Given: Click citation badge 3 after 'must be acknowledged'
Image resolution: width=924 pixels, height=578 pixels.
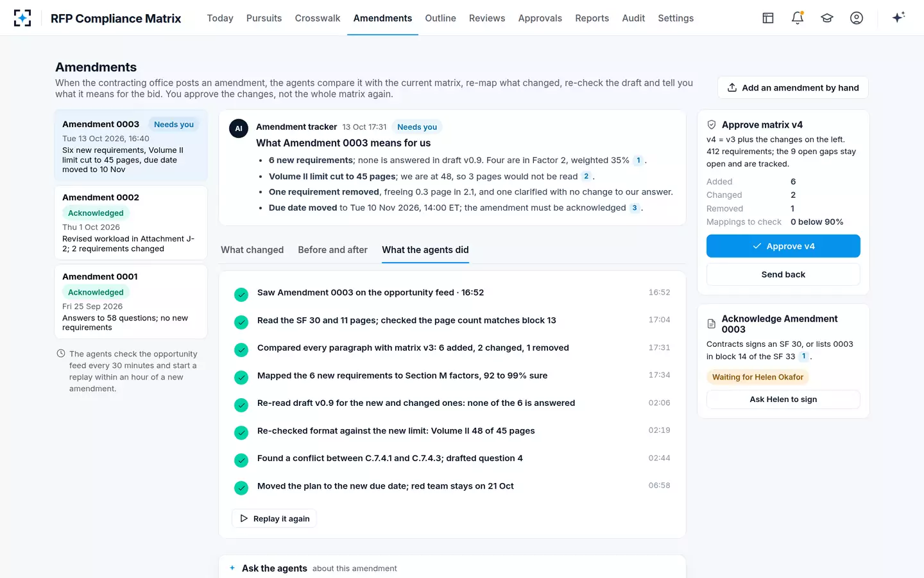Looking at the screenshot, I should pos(635,208).
